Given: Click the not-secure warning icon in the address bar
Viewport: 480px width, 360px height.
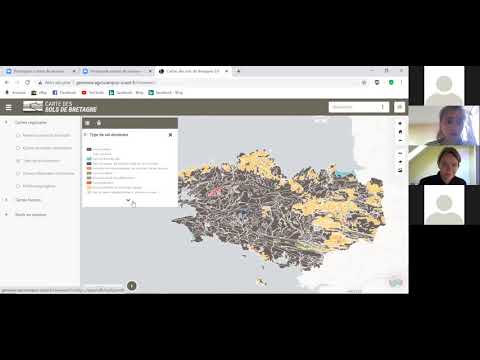Looking at the screenshot, I should click(x=40, y=82).
